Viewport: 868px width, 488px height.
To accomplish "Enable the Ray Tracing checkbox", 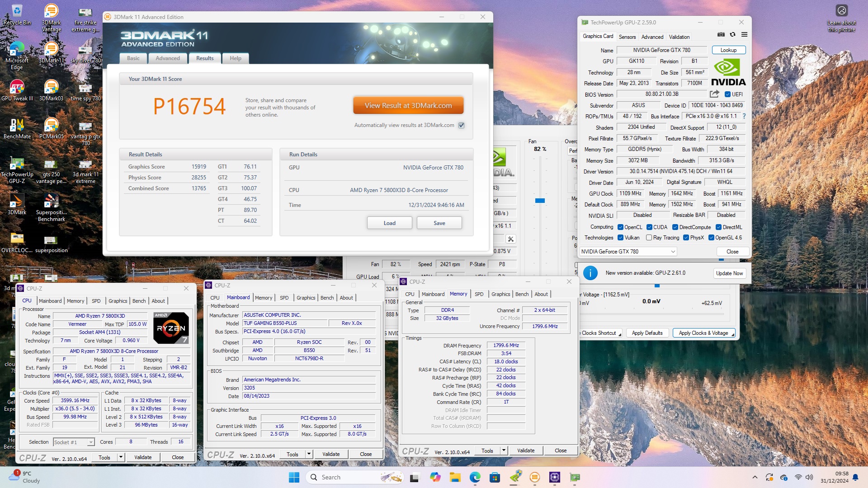I will point(649,238).
